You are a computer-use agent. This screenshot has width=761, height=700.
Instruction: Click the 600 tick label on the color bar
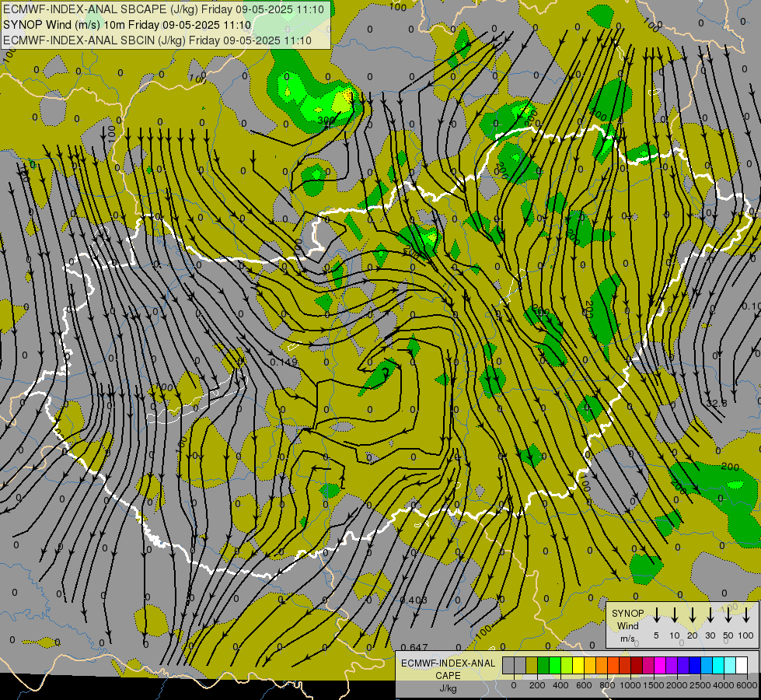[584, 685]
